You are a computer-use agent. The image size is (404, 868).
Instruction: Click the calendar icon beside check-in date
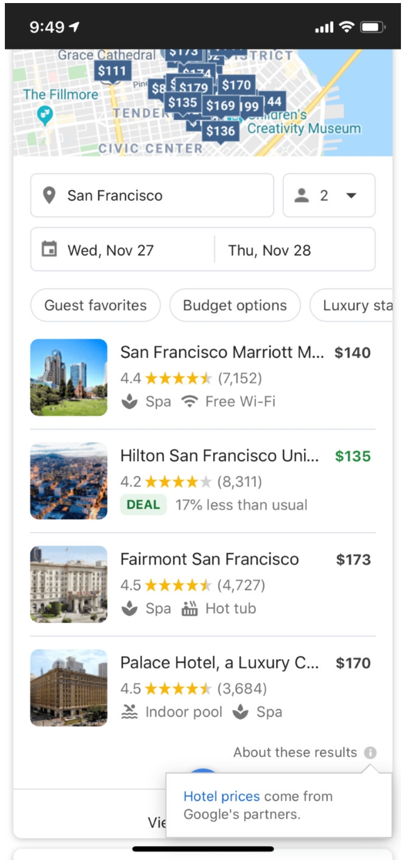(x=49, y=250)
